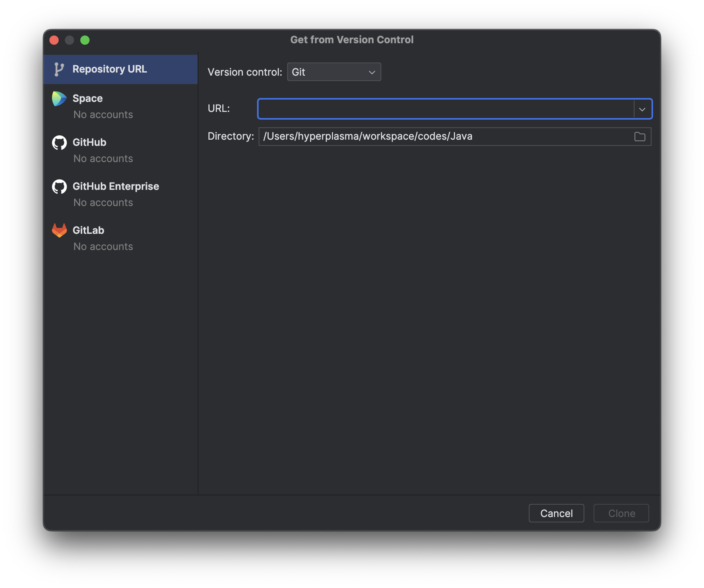Screen dimensions: 704x588
Task: Focus the URL input field
Action: (x=446, y=109)
